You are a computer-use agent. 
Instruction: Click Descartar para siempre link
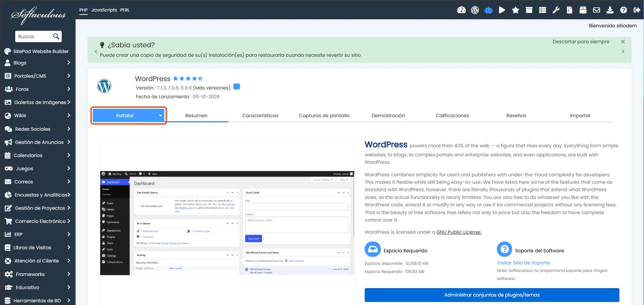(x=581, y=41)
